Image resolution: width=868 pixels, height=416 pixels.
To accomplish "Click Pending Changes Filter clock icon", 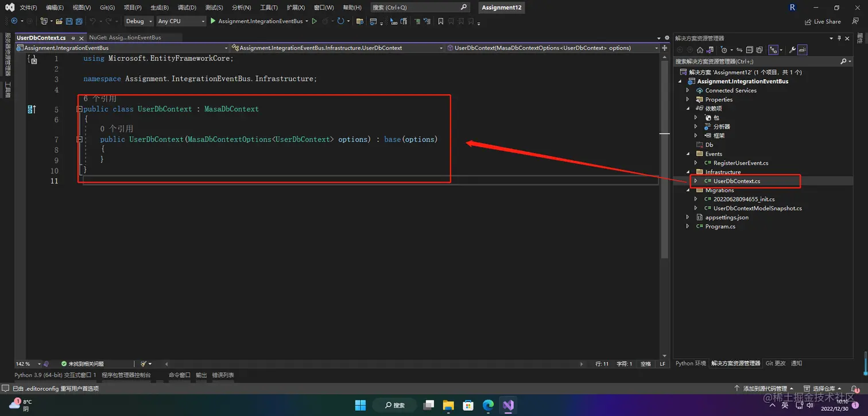I will 724,50.
